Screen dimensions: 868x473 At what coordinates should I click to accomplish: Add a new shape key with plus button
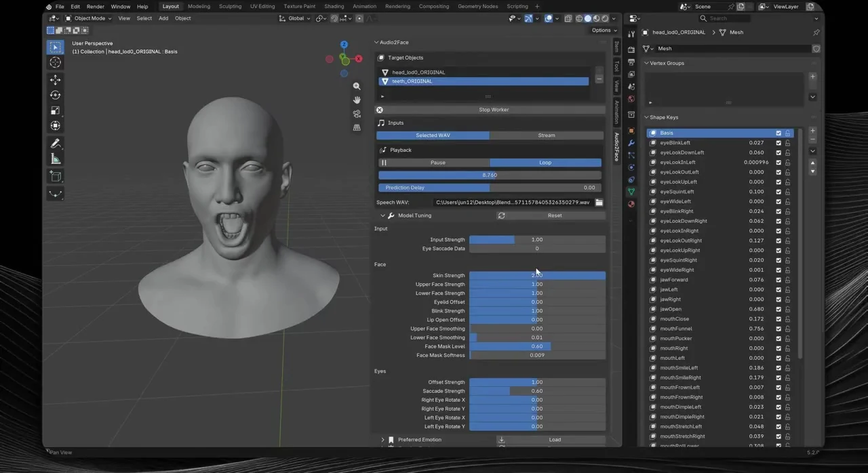(812, 131)
